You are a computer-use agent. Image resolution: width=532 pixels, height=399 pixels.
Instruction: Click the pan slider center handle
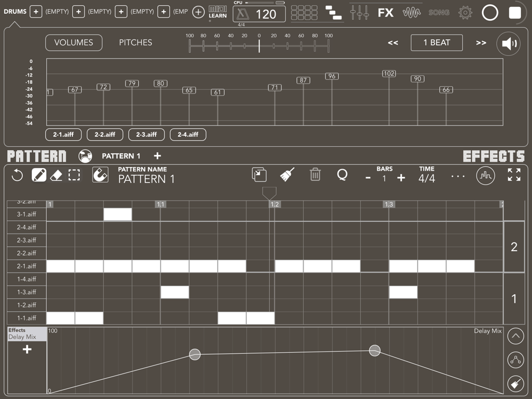[259, 46]
